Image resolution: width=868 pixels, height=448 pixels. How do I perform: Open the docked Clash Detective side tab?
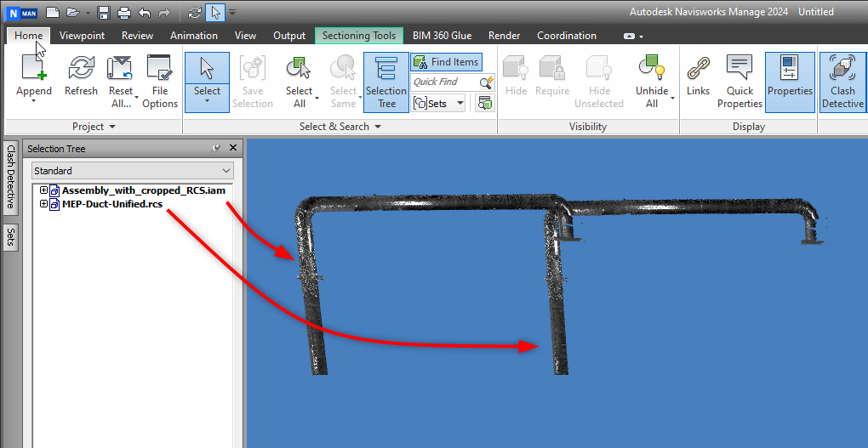[9, 178]
